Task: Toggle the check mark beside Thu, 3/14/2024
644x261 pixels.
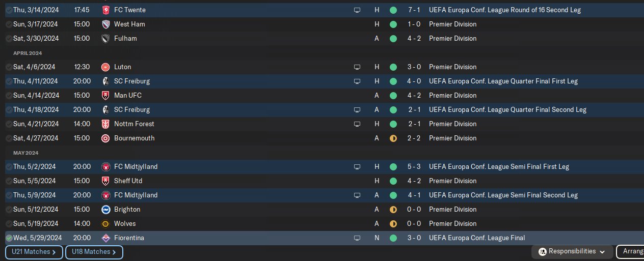Action: (9, 10)
